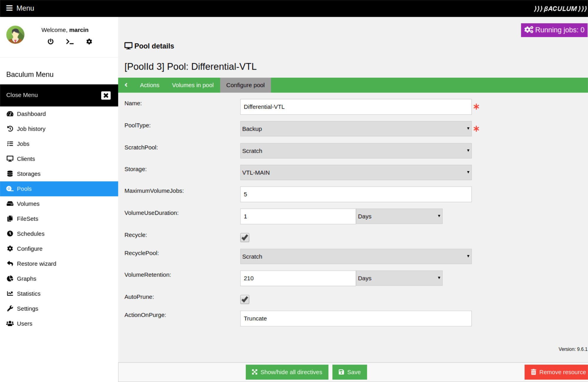Click the Restore wizard arrow icon
The height and width of the screenshot is (382, 588).
10,264
